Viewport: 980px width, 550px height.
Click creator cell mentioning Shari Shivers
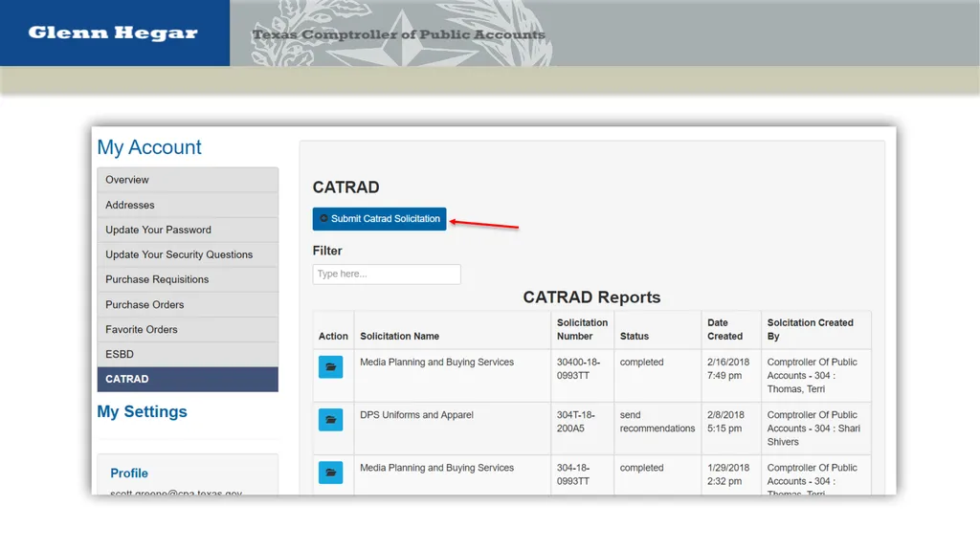pyautogui.click(x=813, y=429)
